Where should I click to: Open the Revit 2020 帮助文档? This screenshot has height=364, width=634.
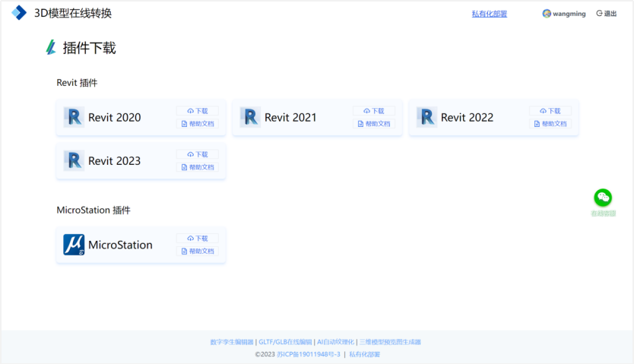tap(198, 124)
